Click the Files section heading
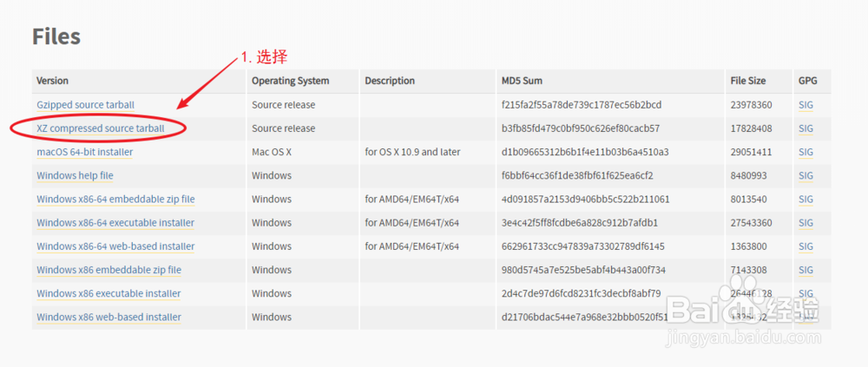This screenshot has width=868, height=367. [56, 36]
